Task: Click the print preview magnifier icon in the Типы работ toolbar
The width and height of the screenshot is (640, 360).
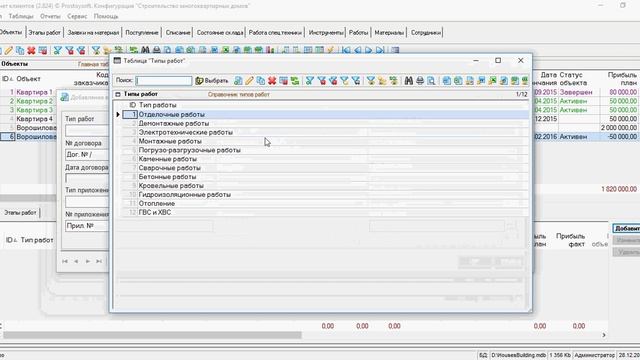Action: click(431, 81)
